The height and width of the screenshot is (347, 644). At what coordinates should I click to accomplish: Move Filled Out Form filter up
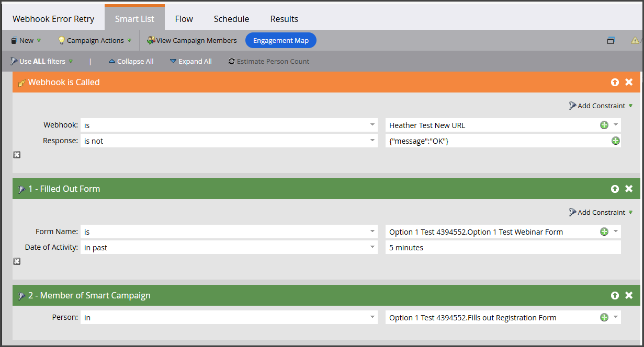coord(615,189)
